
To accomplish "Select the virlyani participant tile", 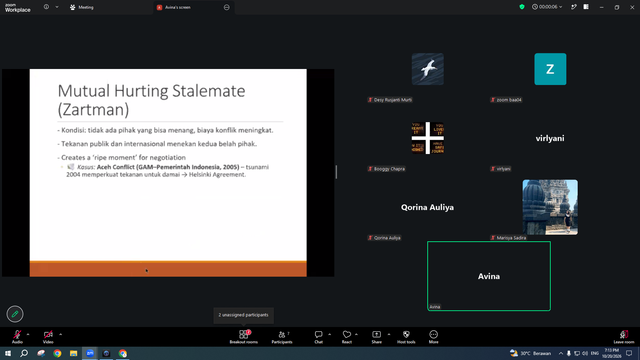I will [x=550, y=138].
